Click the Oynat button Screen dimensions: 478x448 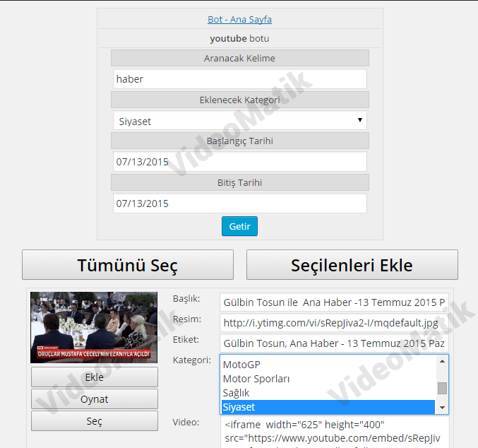(x=95, y=399)
